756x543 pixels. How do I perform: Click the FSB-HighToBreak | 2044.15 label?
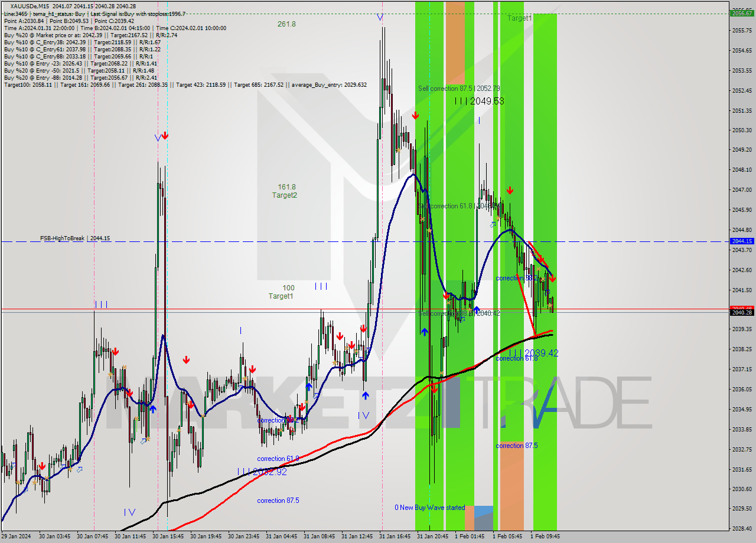point(75,238)
